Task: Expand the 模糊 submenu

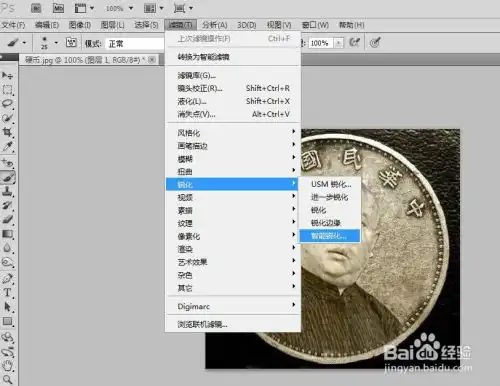Action: 232,159
